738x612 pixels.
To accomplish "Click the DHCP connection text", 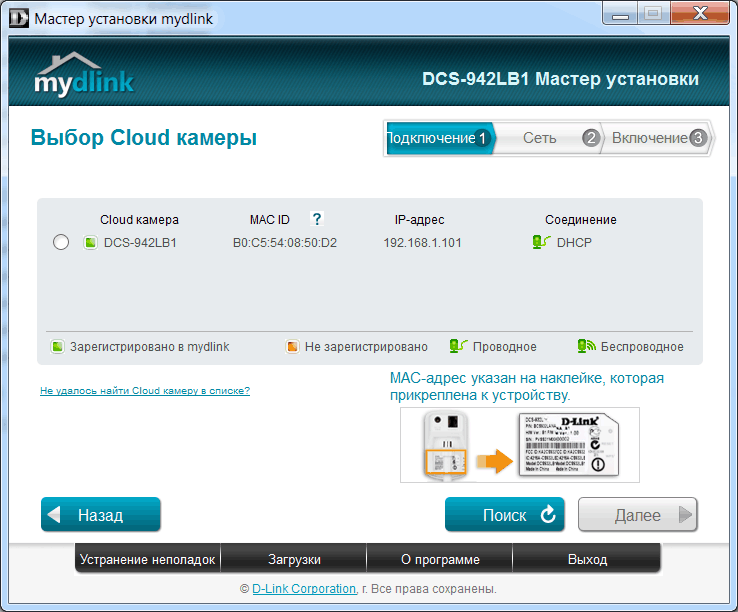I will [574, 243].
